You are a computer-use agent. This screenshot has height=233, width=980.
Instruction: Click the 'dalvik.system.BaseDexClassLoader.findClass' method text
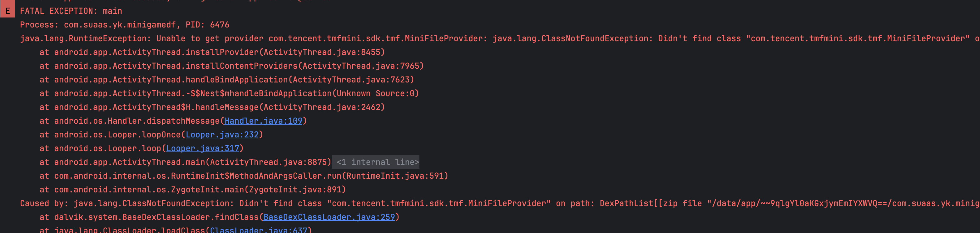pos(156,217)
